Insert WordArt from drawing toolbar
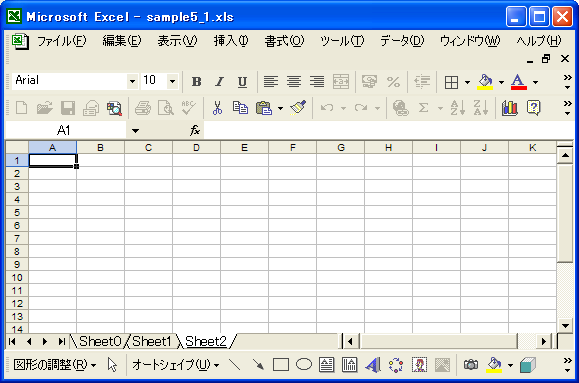579x383 pixels. (x=372, y=365)
